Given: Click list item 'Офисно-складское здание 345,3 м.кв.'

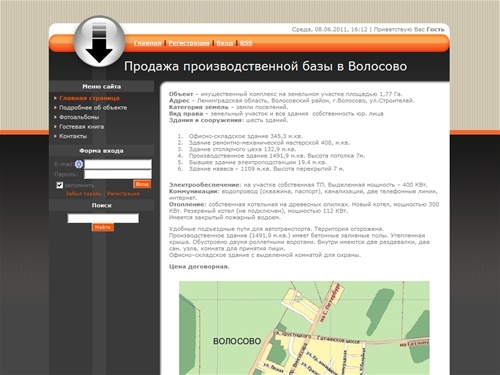Looking at the screenshot, I should [x=246, y=136].
